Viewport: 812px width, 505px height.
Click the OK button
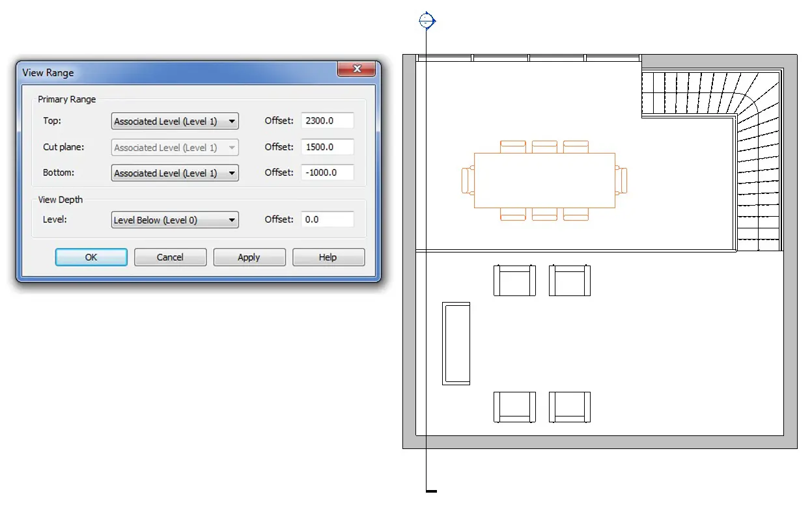(x=91, y=257)
